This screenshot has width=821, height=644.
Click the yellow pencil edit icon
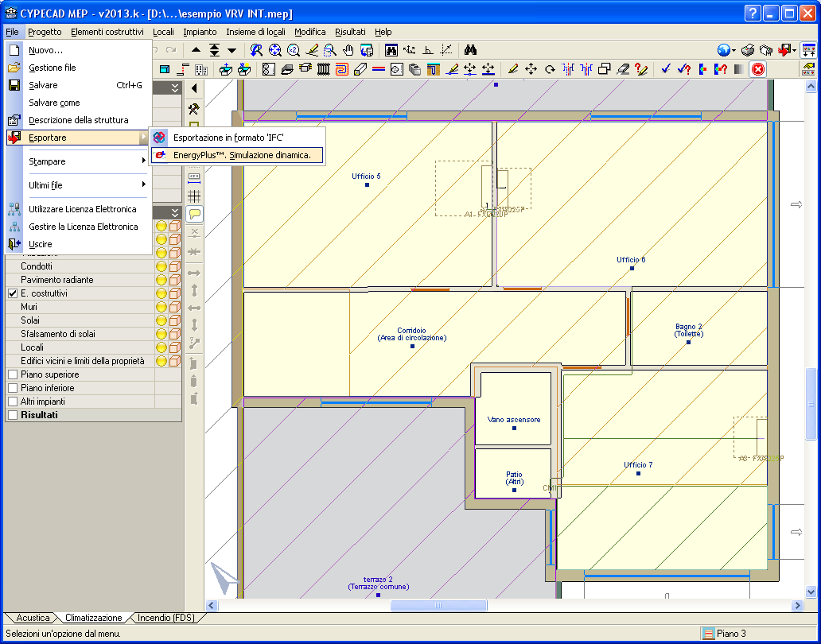(x=512, y=69)
